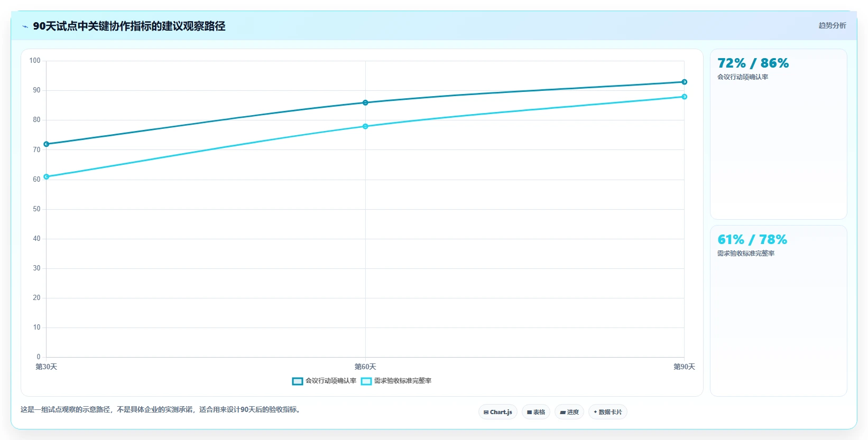Click the 进度 tag chip
The width and height of the screenshot is (868, 440).
pos(569,412)
